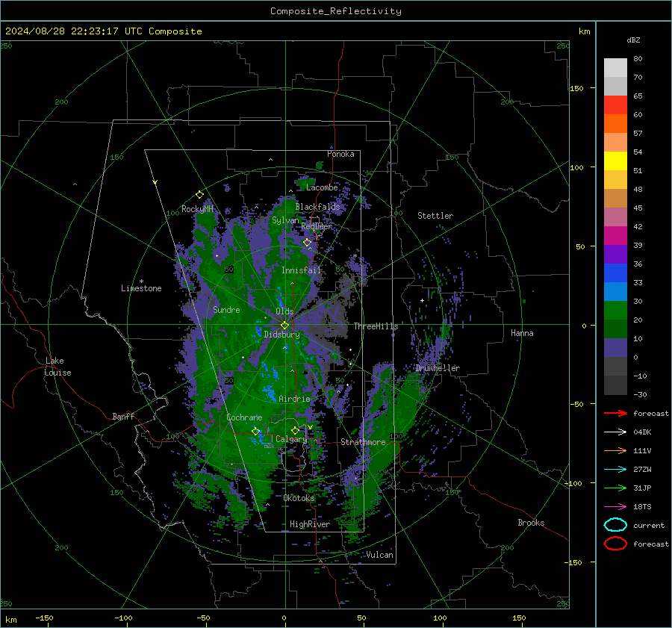
Task: Choose the purple 36-39 dBZ color swatch
Action: coord(615,255)
